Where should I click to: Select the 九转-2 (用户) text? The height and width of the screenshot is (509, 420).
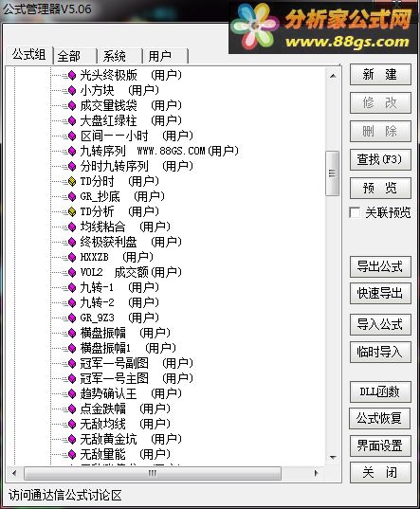coord(119,303)
